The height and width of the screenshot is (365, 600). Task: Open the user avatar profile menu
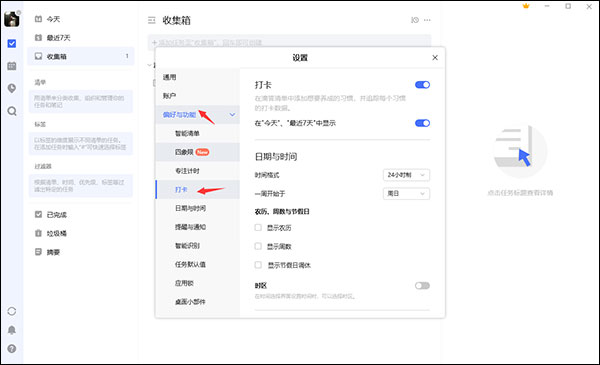[x=11, y=19]
